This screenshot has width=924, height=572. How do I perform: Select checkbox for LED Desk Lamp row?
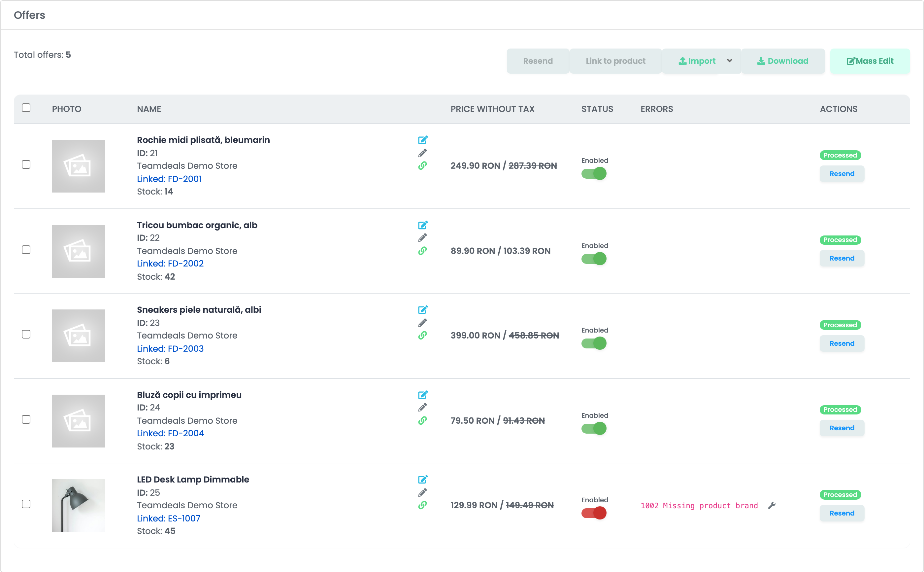click(x=26, y=504)
